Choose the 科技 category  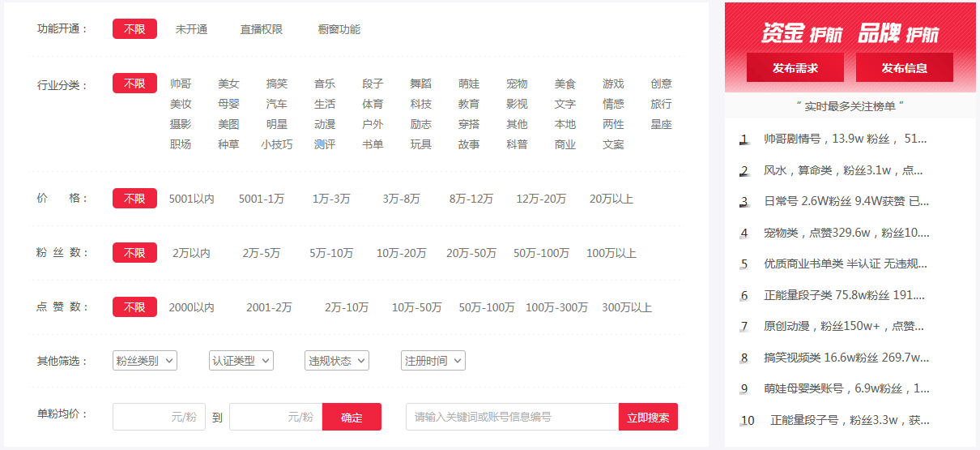tap(421, 104)
